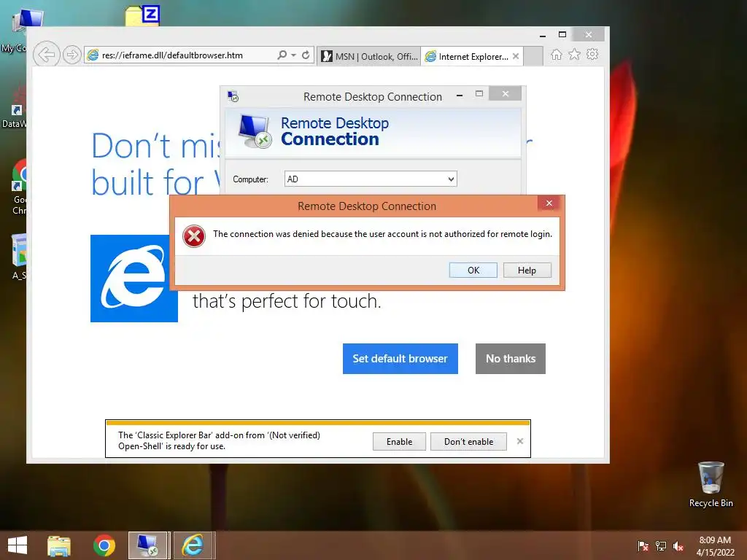Open the Windows Start button
This screenshot has height=560, width=747.
coord(18,545)
